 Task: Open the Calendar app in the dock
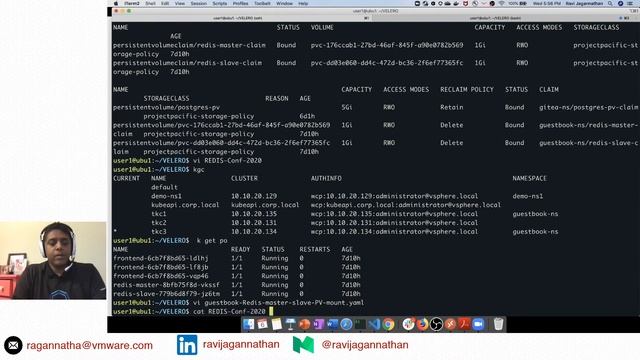pos(262,324)
